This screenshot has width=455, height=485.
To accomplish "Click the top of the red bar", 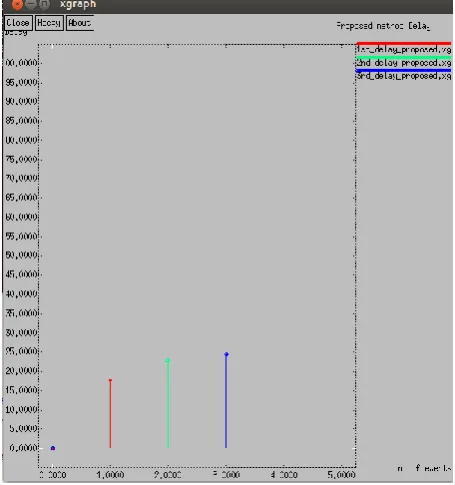I will (x=110, y=380).
